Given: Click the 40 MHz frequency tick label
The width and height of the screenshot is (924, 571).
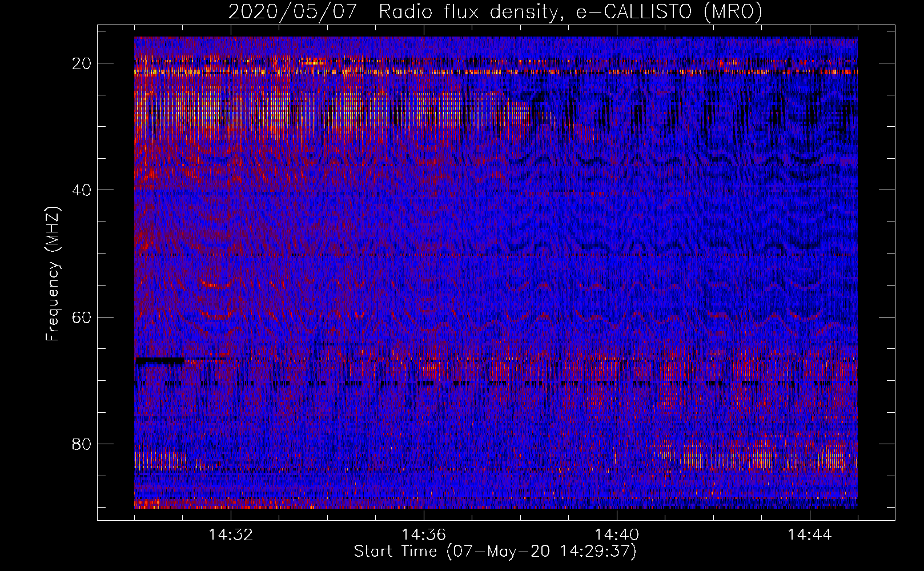Looking at the screenshot, I should click(x=82, y=190).
